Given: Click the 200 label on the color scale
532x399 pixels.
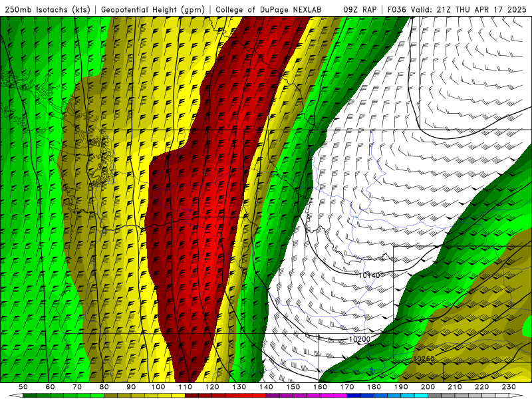Looking at the screenshot, I should pos(428,387).
